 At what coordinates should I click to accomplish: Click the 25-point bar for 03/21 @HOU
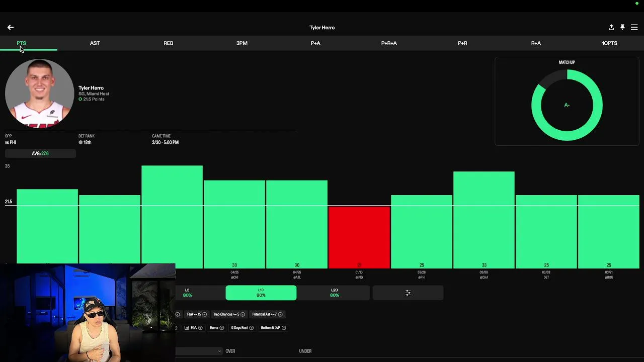[x=609, y=232]
